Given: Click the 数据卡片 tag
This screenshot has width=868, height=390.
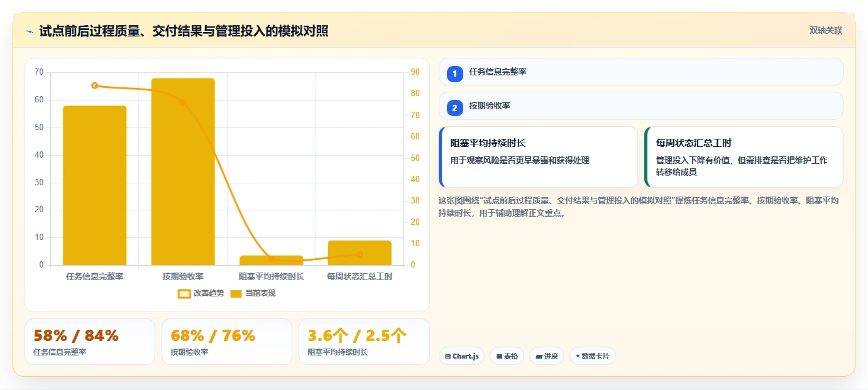Looking at the screenshot, I should coord(592,356).
